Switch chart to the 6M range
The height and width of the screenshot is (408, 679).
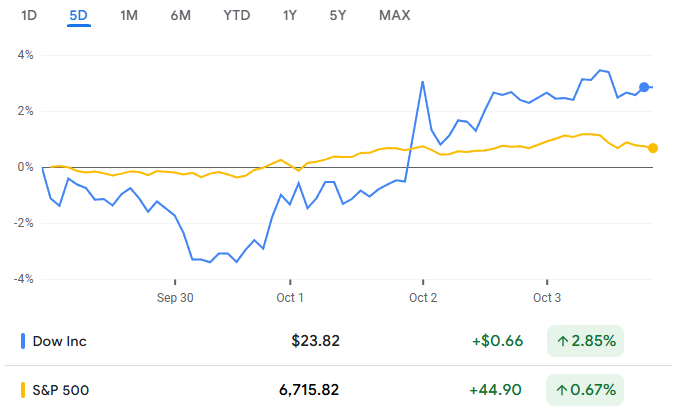click(x=181, y=15)
